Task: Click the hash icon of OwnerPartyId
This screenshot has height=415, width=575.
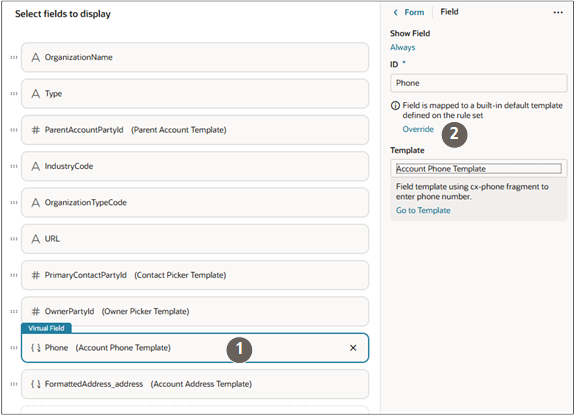Action: click(x=36, y=311)
